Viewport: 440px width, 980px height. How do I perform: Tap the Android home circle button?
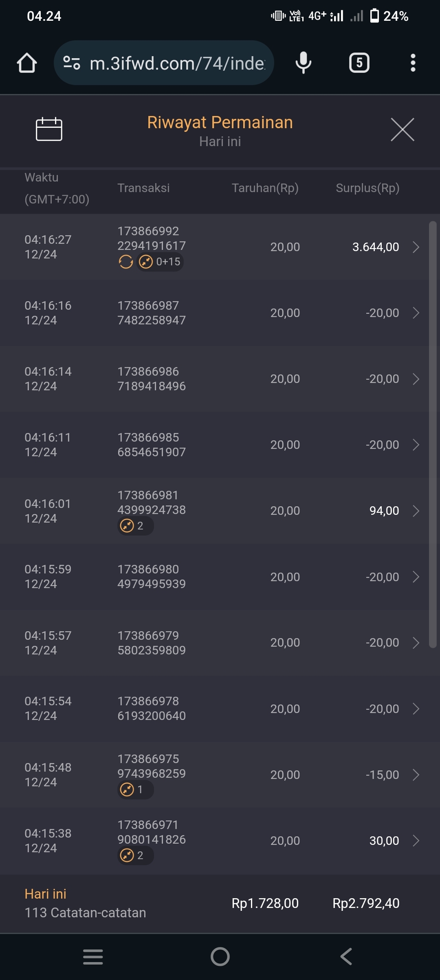click(220, 956)
